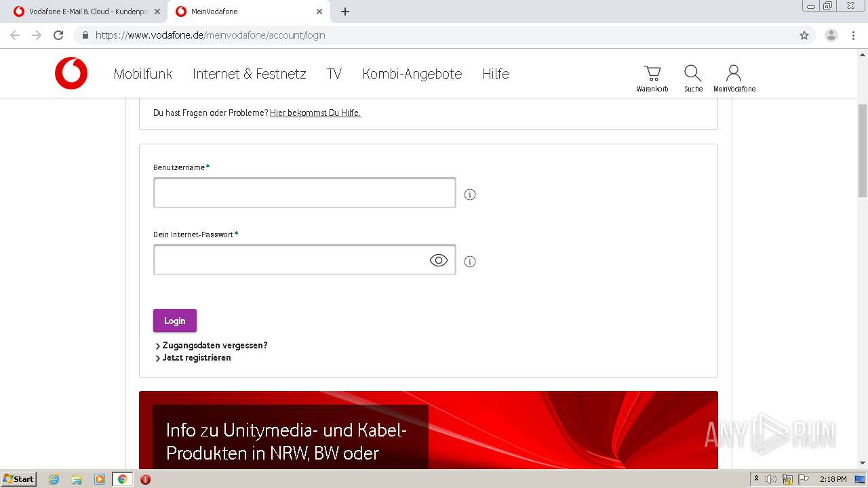
Task: Focus the Internet-Passwort input field
Action: pos(304,260)
